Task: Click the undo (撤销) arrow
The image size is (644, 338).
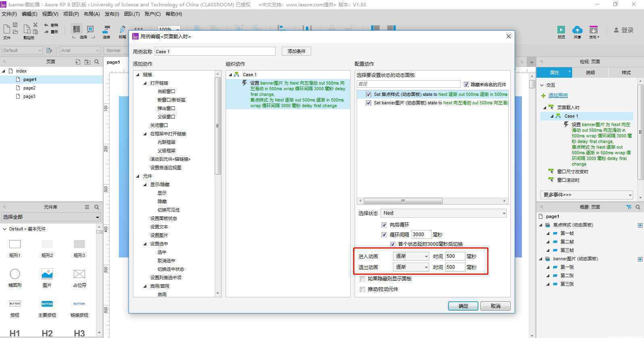Action: point(47,25)
